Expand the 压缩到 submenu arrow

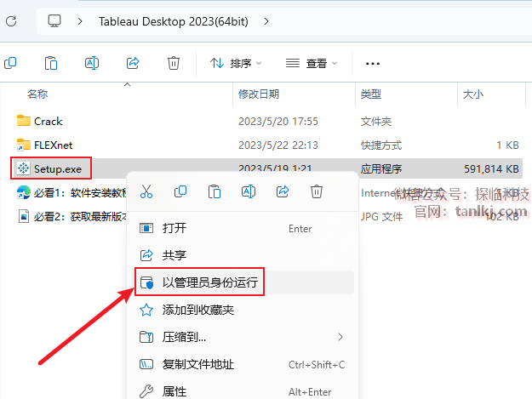(x=340, y=337)
